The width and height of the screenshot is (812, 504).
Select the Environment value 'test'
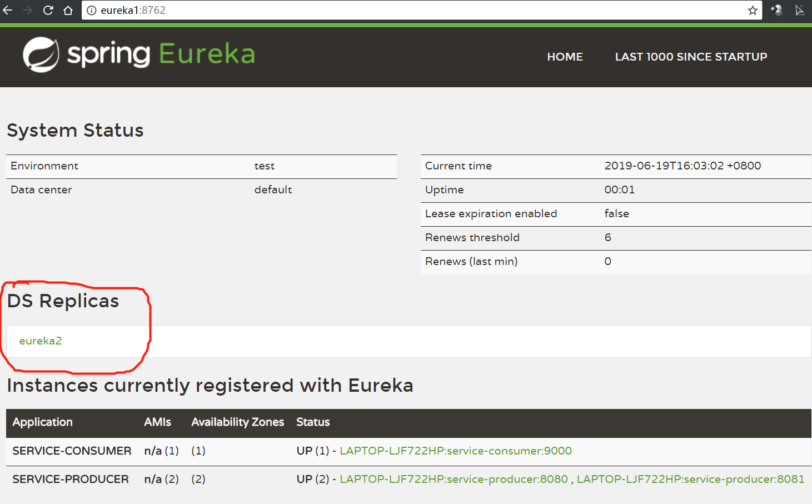coord(265,166)
